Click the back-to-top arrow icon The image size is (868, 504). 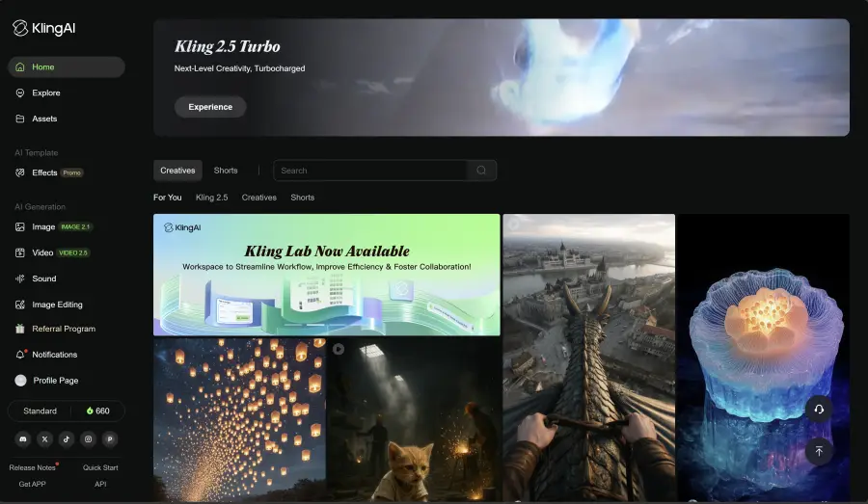(818, 451)
